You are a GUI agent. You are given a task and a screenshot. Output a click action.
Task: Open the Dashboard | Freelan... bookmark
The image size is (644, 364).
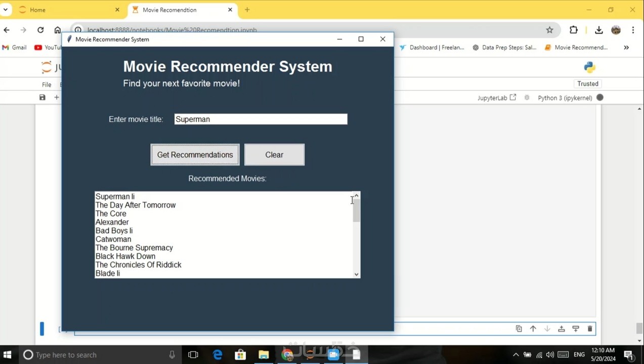tap(432, 48)
